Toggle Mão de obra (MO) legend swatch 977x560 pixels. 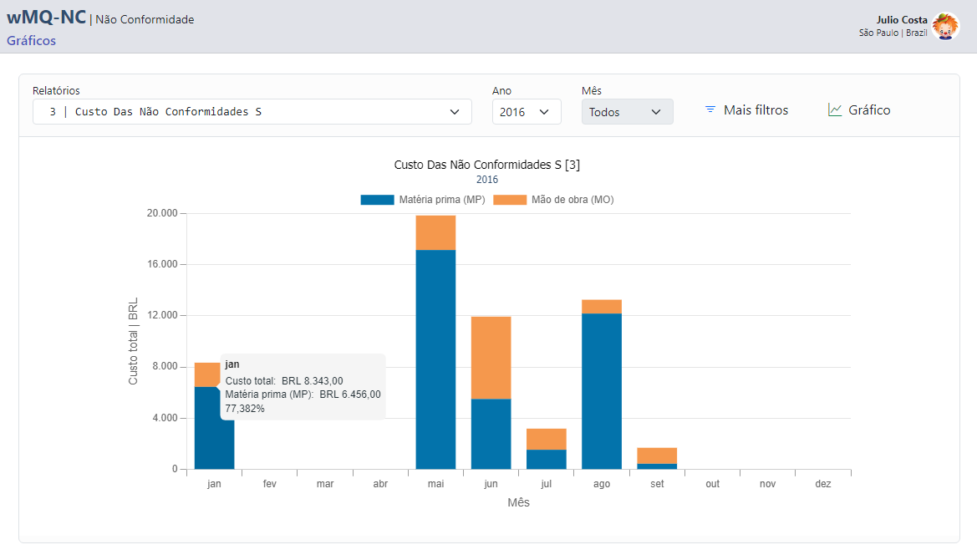(x=510, y=199)
